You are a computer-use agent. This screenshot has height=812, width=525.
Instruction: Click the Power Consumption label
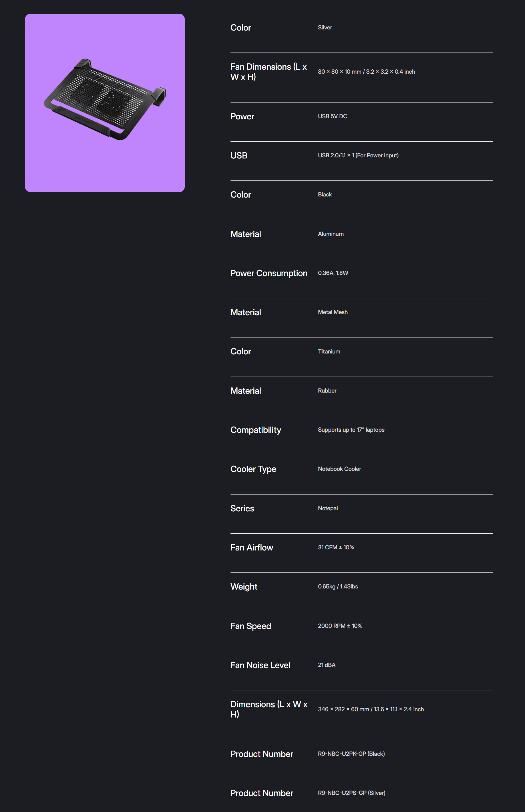point(268,273)
